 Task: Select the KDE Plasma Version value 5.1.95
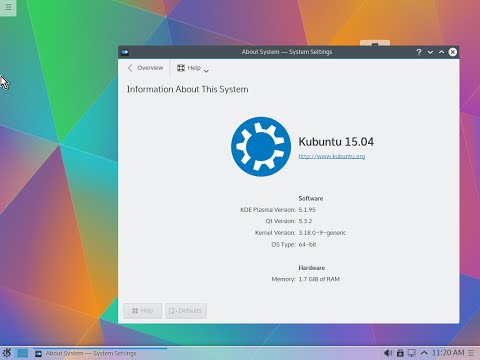point(307,210)
